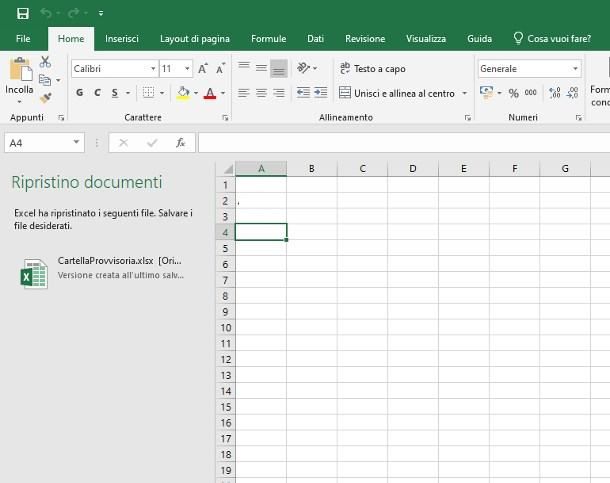Switch to Layout di pagina tab
The width and height of the screenshot is (610, 483).
tap(195, 39)
